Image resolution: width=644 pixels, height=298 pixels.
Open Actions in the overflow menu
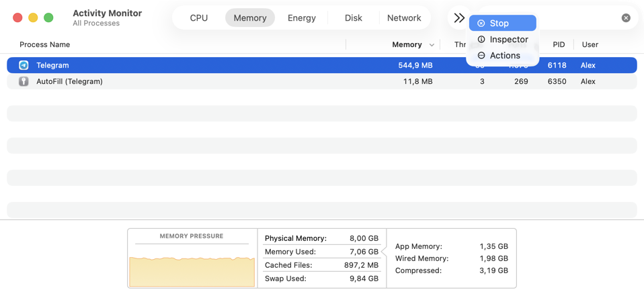pos(503,55)
